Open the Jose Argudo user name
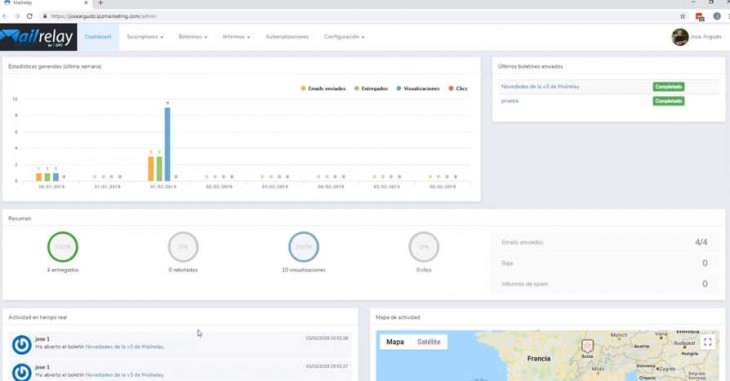The image size is (730, 381). [x=706, y=37]
